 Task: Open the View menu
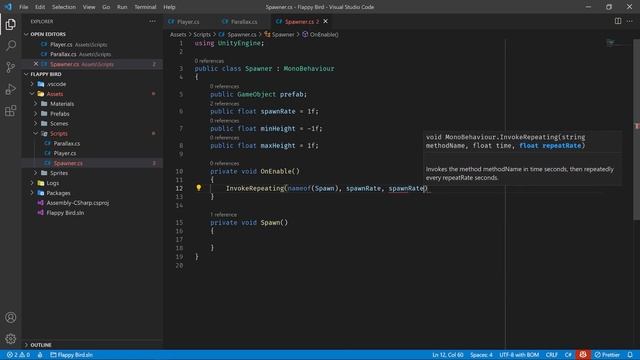coord(89,7)
